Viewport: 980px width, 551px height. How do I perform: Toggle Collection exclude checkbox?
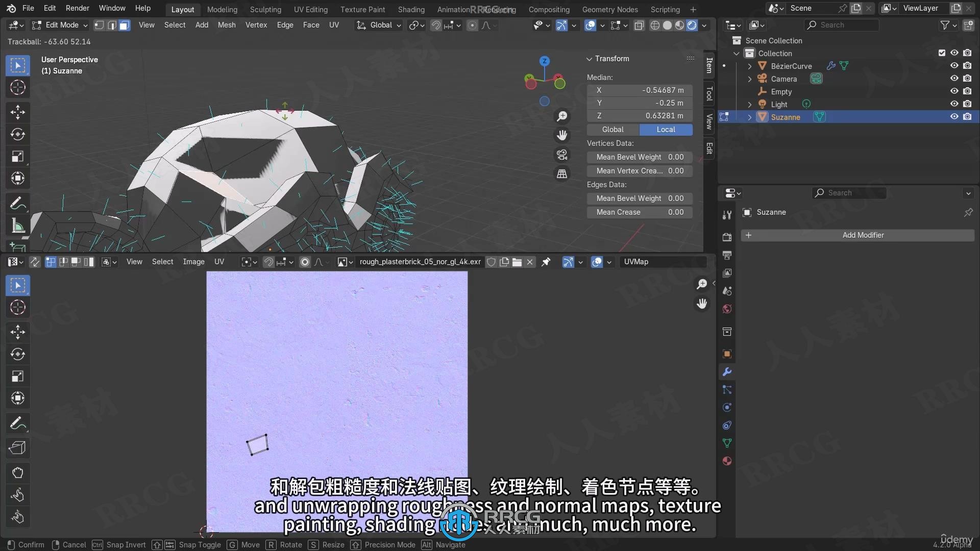(942, 53)
